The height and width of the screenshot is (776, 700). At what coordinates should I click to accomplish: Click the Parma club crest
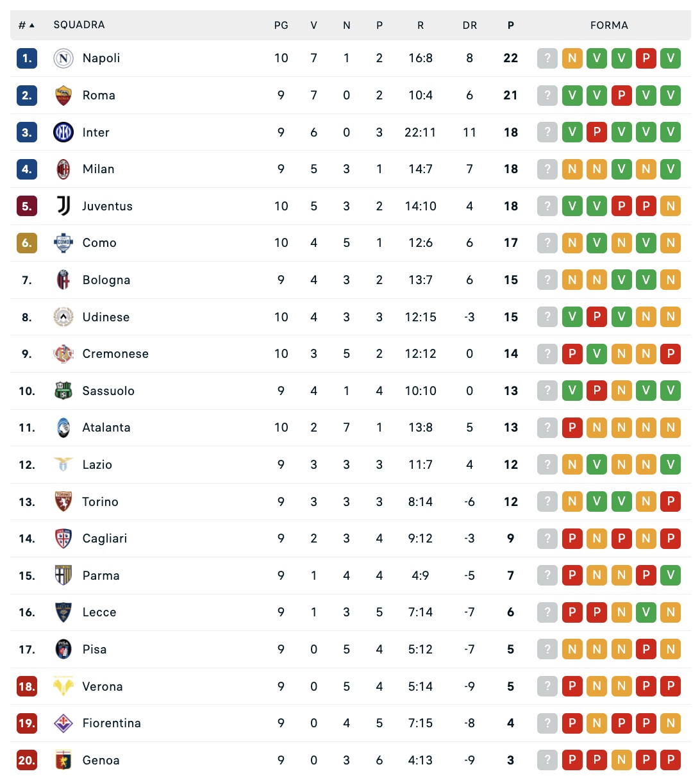point(63,575)
